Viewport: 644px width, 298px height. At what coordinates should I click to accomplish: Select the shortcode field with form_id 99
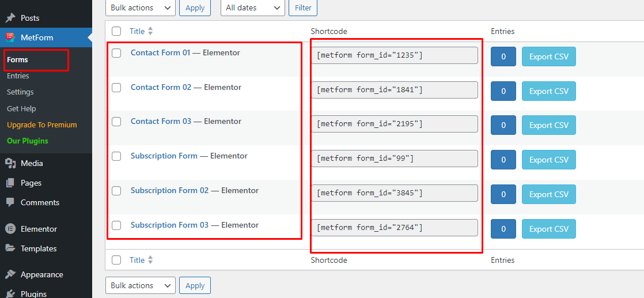(x=395, y=159)
